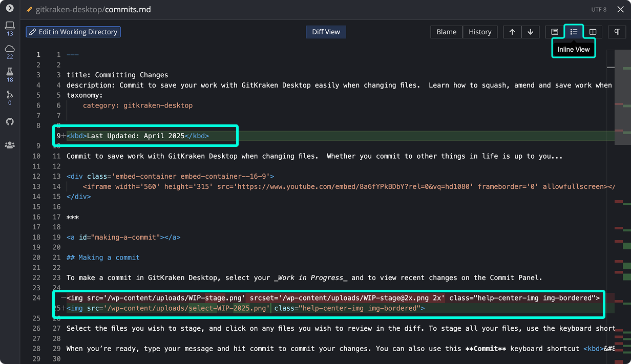631x364 pixels.
Task: Click the diff minimap scrollbar on the right
Action: 622,205
